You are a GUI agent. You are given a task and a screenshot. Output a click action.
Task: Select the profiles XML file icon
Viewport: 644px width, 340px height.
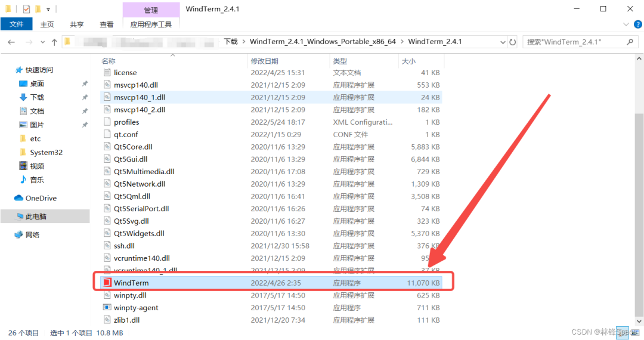pos(107,122)
